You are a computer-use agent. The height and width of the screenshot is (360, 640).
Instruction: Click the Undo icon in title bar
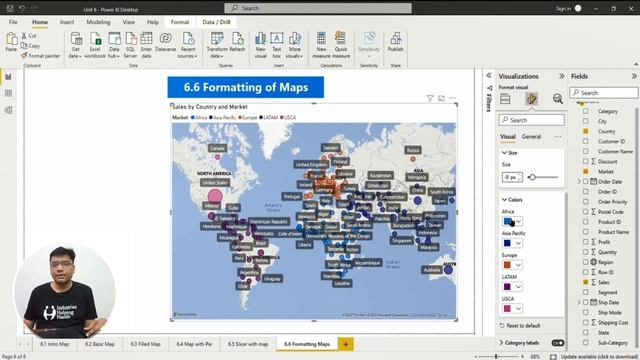tap(22, 8)
